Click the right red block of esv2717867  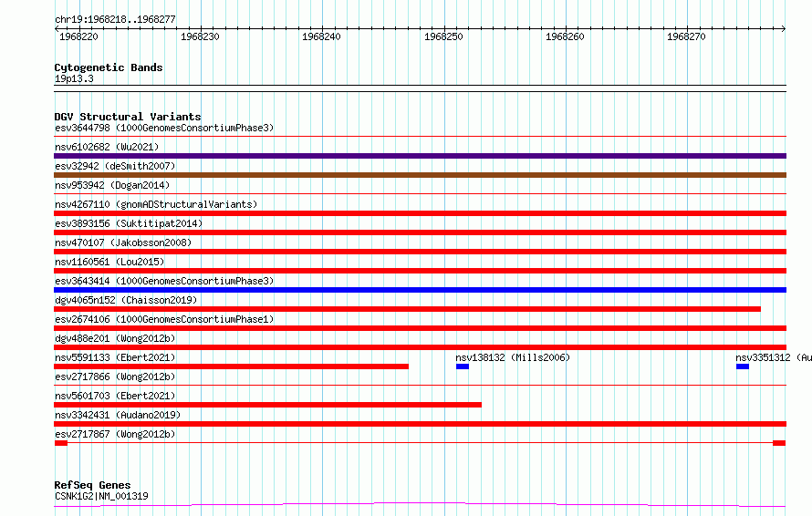(779, 443)
